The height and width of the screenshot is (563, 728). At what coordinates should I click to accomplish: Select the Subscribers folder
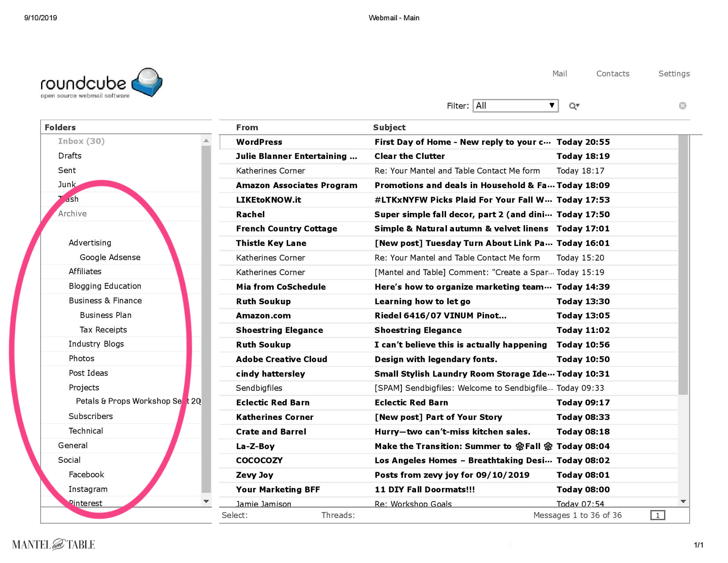[121, 416]
